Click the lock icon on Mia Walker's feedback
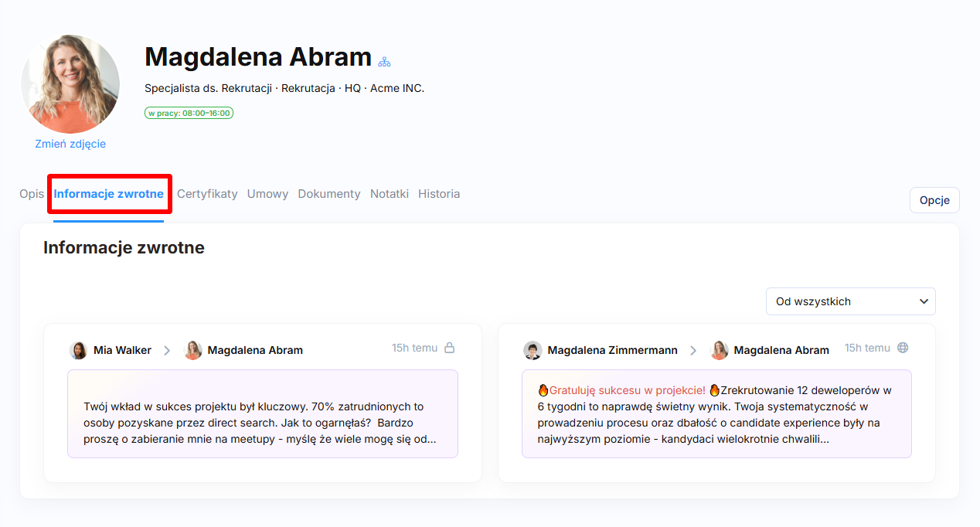980x527 pixels. tap(449, 348)
